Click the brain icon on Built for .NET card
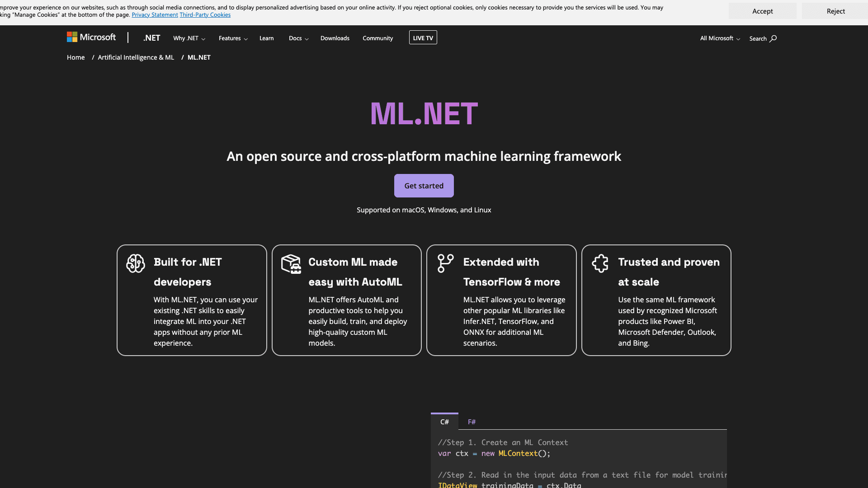868x488 pixels. click(x=135, y=263)
